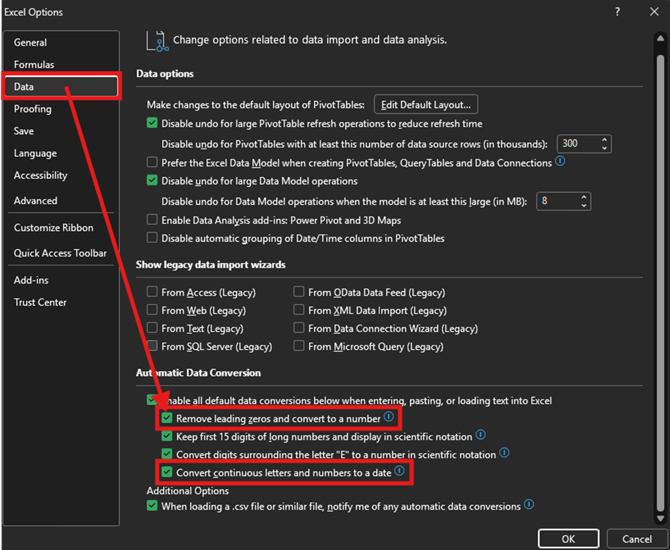The image size is (670, 550).
Task: Uncheck Remove leading zeros and convert to number
Action: pyautogui.click(x=168, y=417)
